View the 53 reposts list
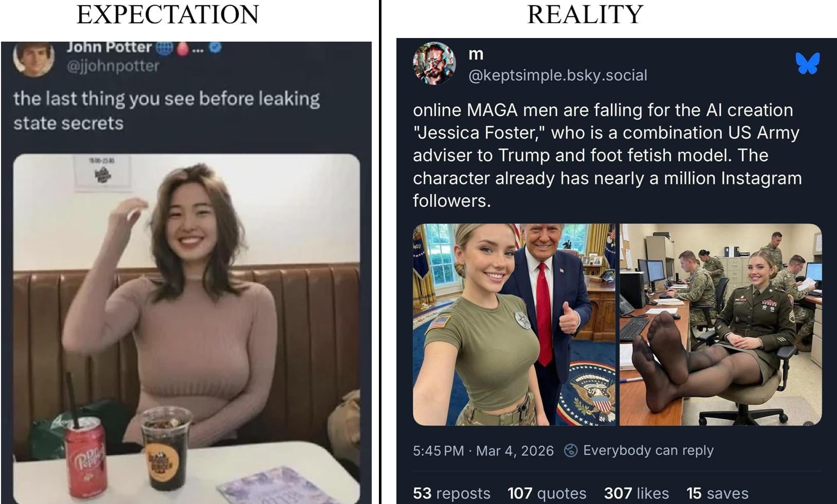 (451, 493)
